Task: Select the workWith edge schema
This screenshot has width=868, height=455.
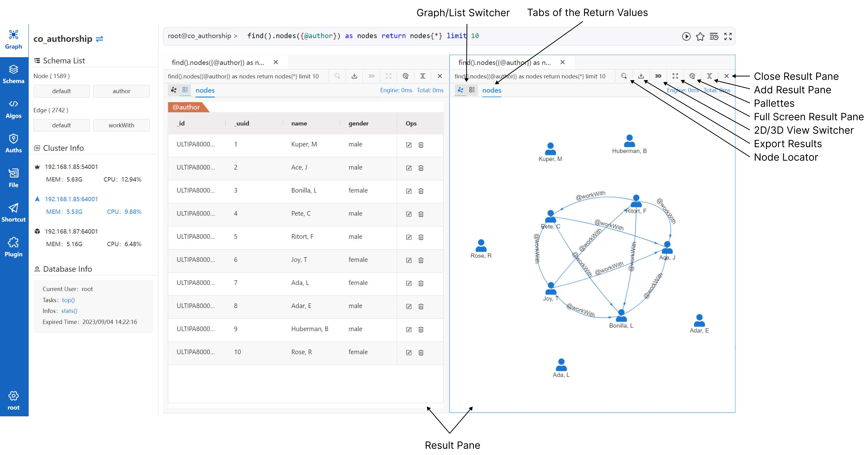Action: point(121,125)
